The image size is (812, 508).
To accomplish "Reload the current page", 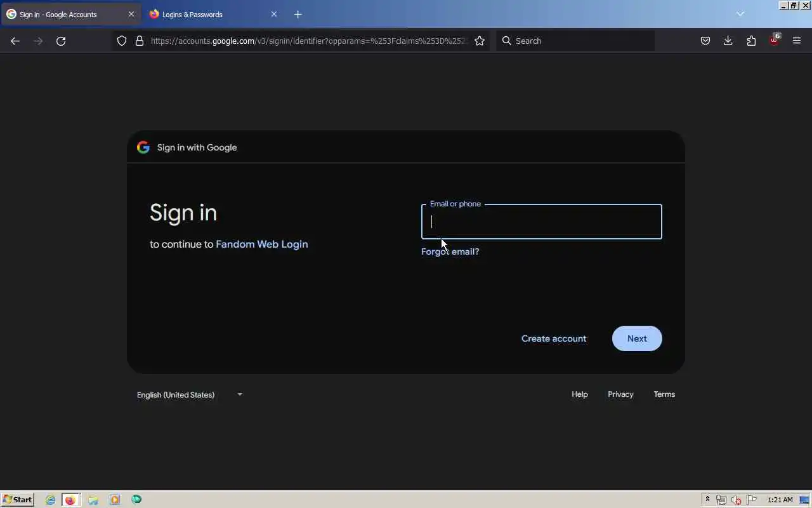I will click(x=61, y=41).
